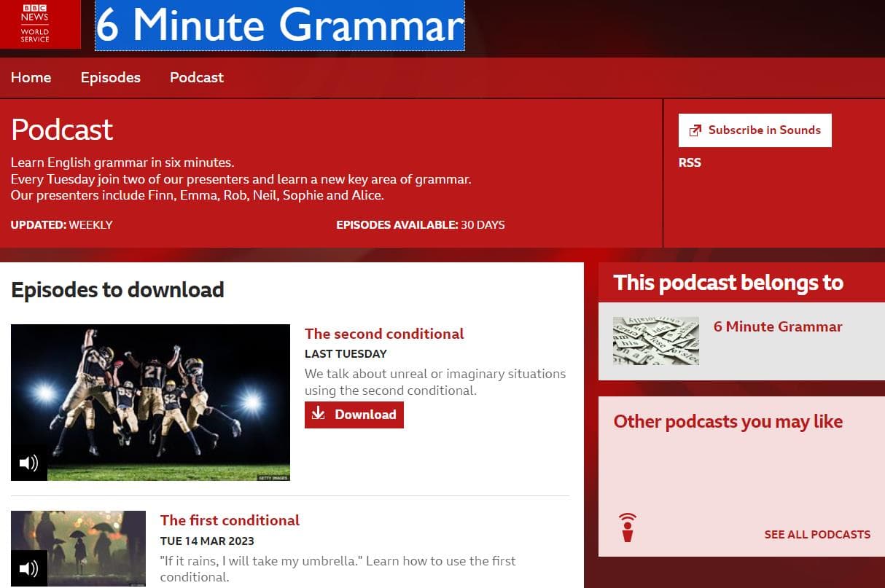
Task: Open the RSS feed link
Action: pos(690,162)
